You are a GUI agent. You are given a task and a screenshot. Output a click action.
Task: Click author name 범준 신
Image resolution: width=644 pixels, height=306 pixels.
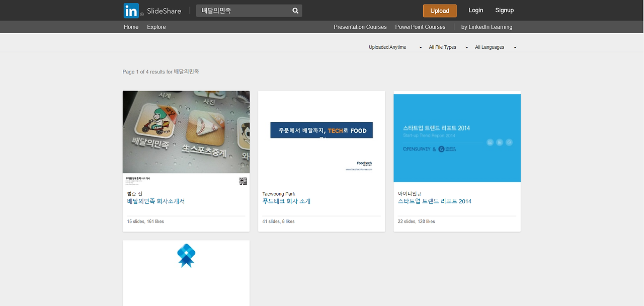[134, 194]
